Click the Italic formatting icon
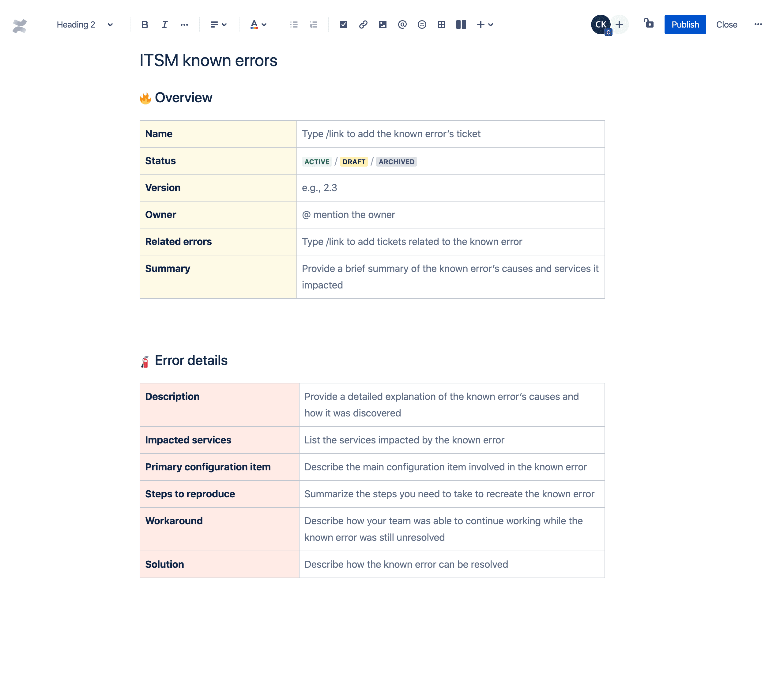This screenshot has width=784, height=678. [165, 25]
